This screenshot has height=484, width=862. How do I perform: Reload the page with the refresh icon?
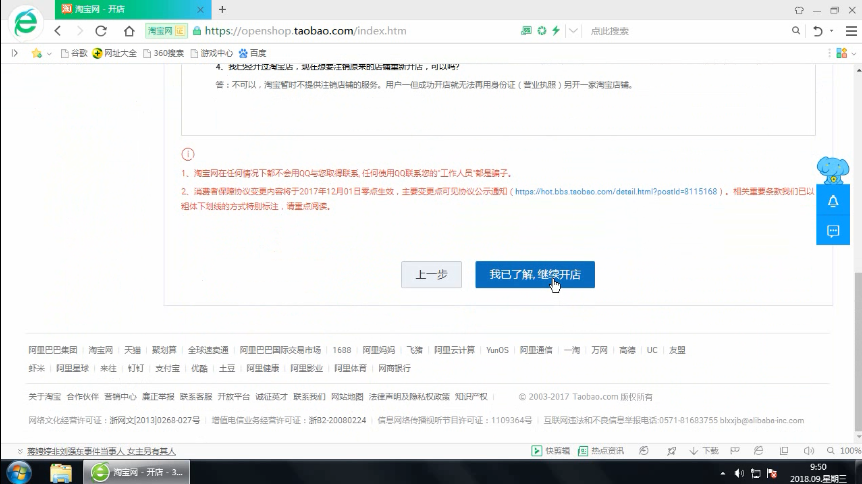tap(101, 31)
